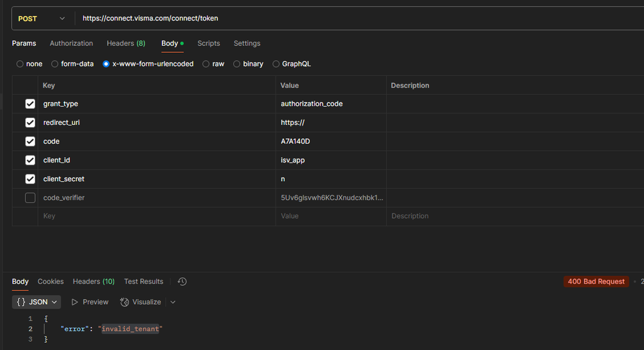The image size is (644, 350).
Task: Click the empty new Value field
Action: click(331, 216)
